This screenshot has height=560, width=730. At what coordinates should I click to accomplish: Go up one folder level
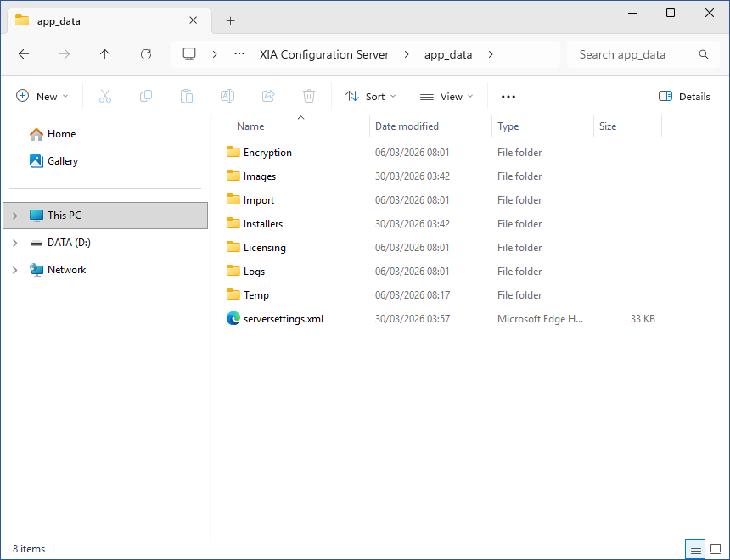click(105, 54)
